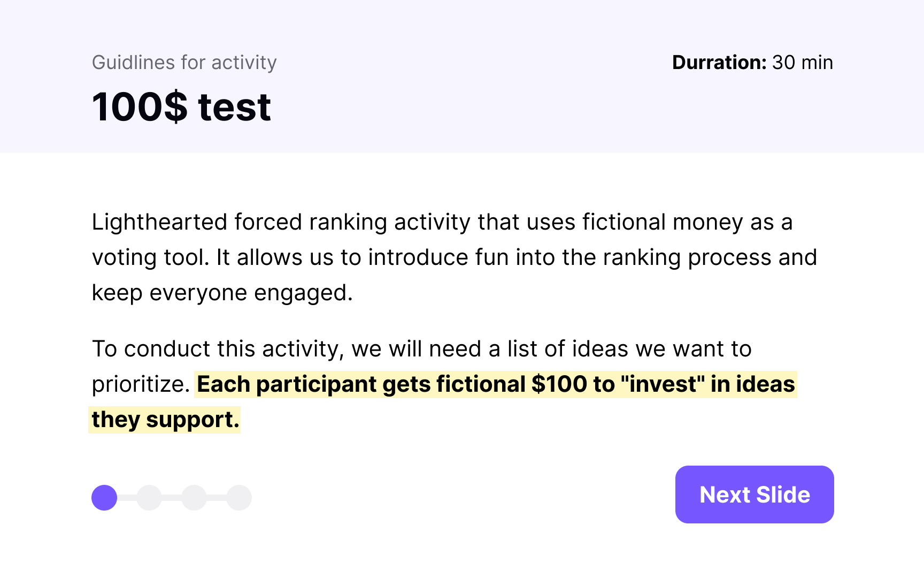The image size is (924, 578).
Task: Click the highlighted 'they support.' text
Action: 165,420
